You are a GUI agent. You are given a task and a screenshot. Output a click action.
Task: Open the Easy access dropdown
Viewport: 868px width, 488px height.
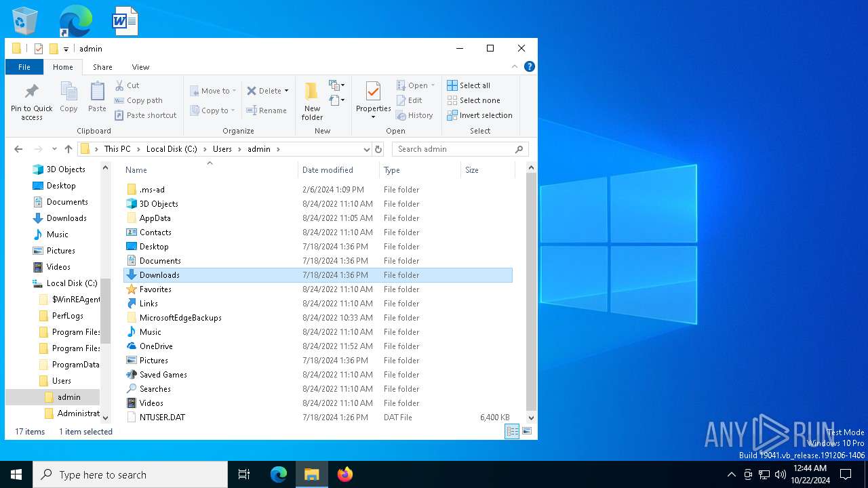coord(338,100)
